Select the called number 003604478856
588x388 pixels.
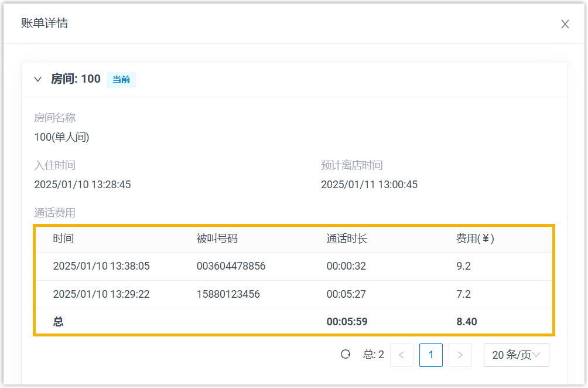[x=231, y=266]
